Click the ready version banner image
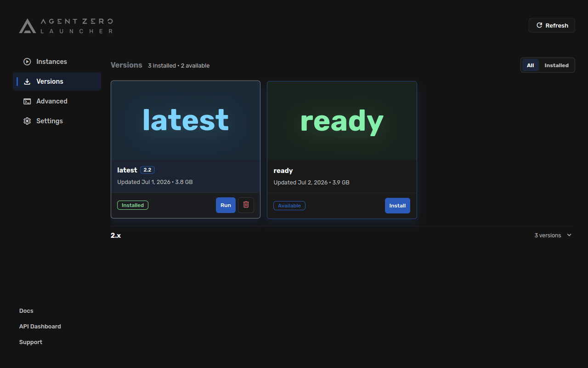Screen dimensions: 588x368 342,121
